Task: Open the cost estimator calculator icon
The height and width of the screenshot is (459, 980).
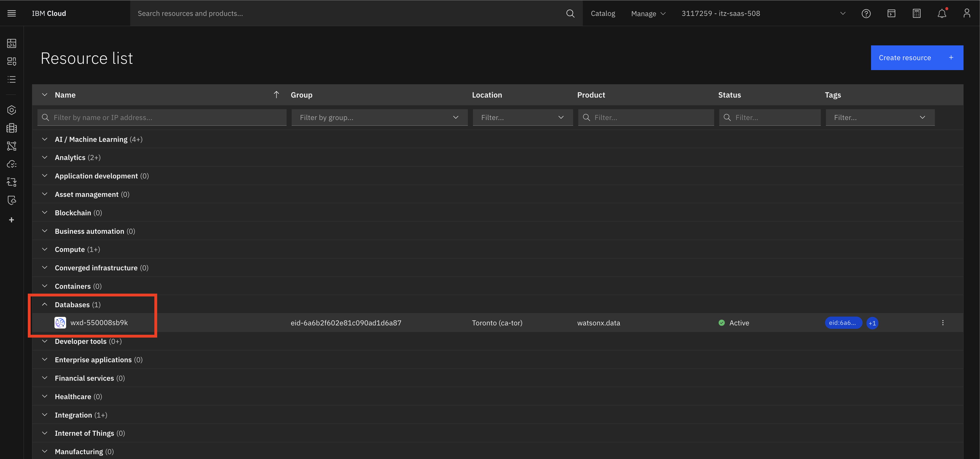Action: point(916,13)
